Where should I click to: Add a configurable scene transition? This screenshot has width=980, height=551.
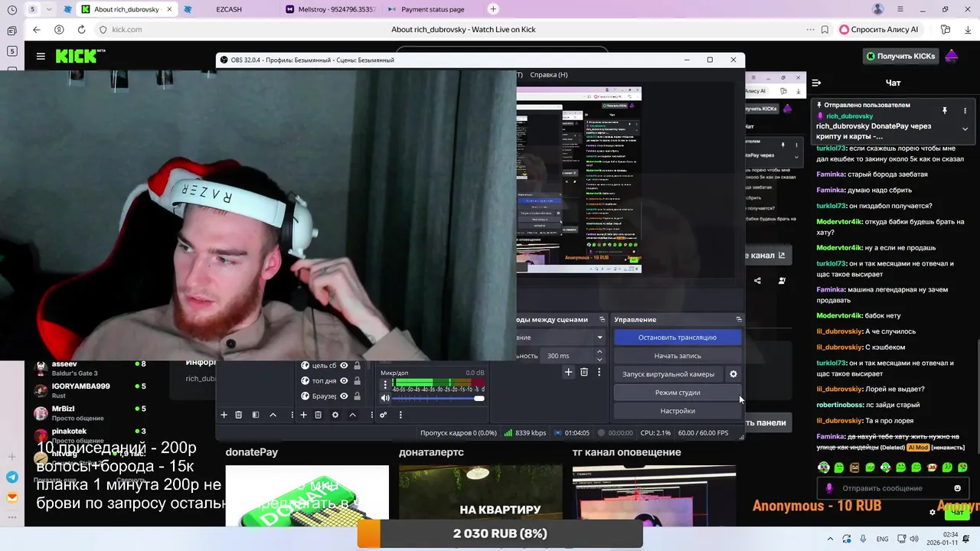pos(568,372)
